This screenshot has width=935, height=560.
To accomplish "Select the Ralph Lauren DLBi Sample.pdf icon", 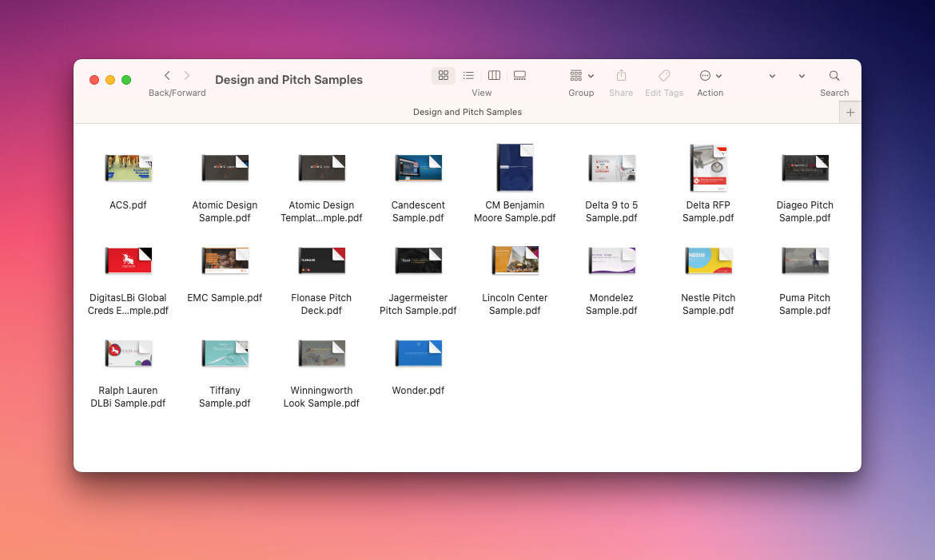I will (x=128, y=354).
